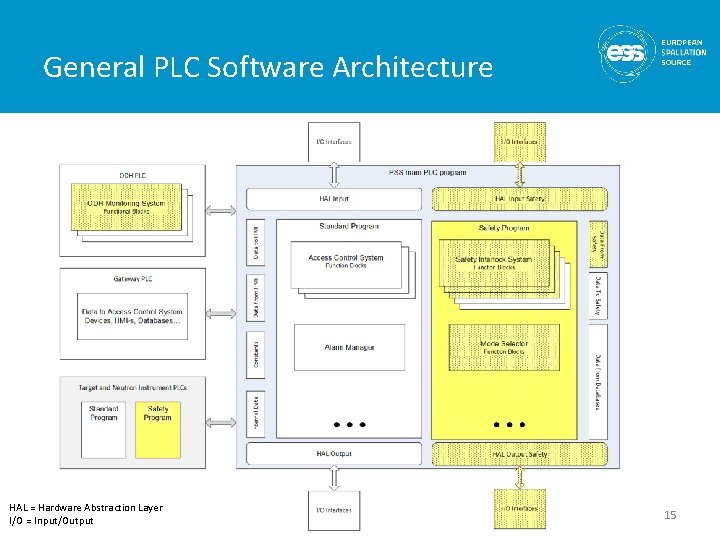This screenshot has height=540, width=720.
Task: Click the European Spallation Source text beside logo
Action: coord(684,52)
